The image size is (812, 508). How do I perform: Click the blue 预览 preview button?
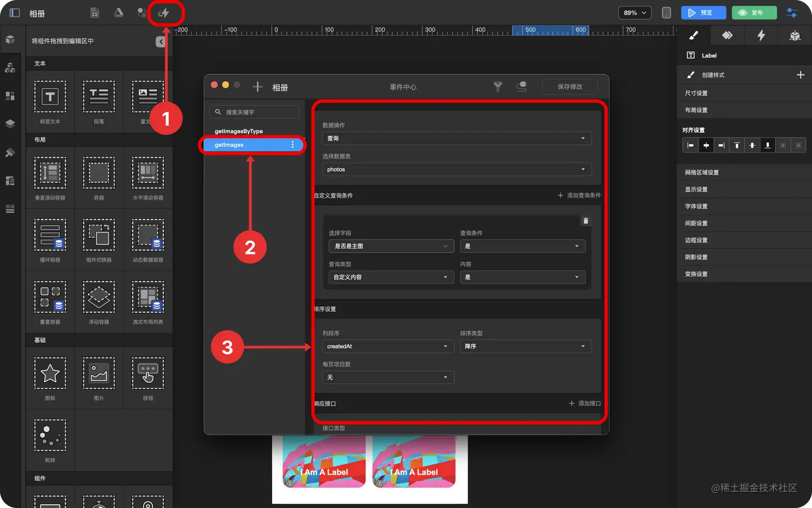[x=704, y=13]
